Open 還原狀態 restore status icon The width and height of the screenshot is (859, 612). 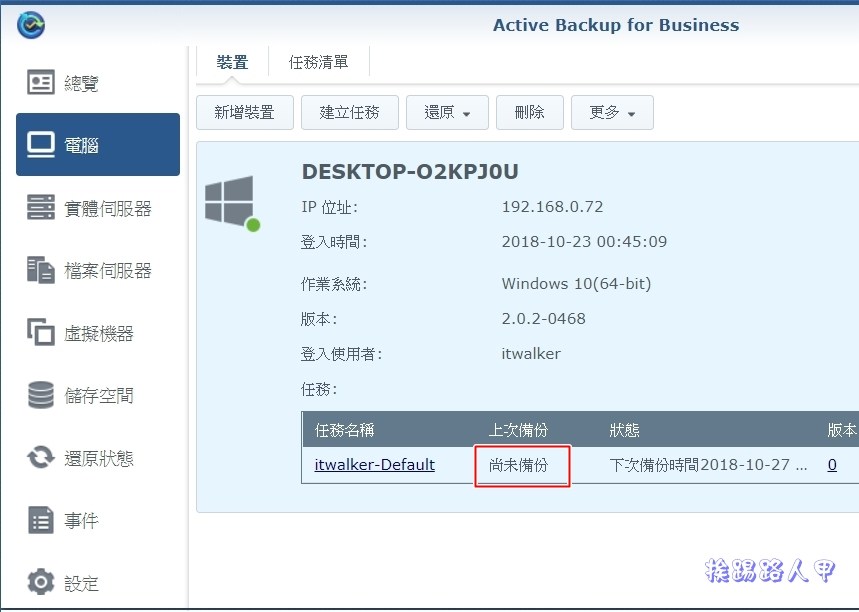[x=41, y=457]
